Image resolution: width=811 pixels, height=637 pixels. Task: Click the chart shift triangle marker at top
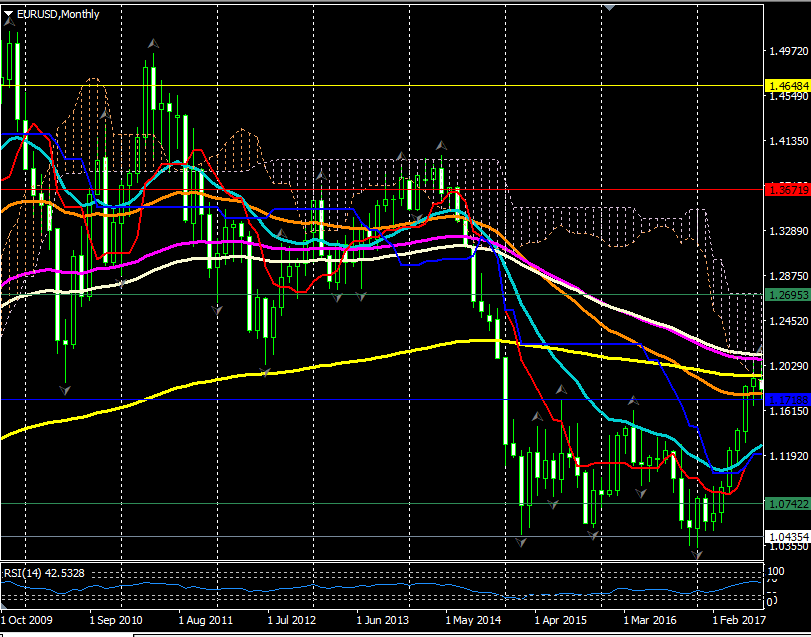pyautogui.click(x=607, y=7)
